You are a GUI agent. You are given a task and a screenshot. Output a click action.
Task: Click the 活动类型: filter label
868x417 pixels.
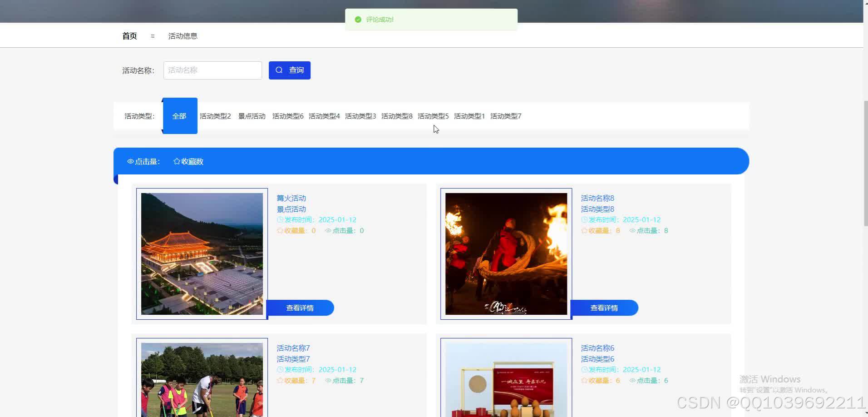(140, 116)
